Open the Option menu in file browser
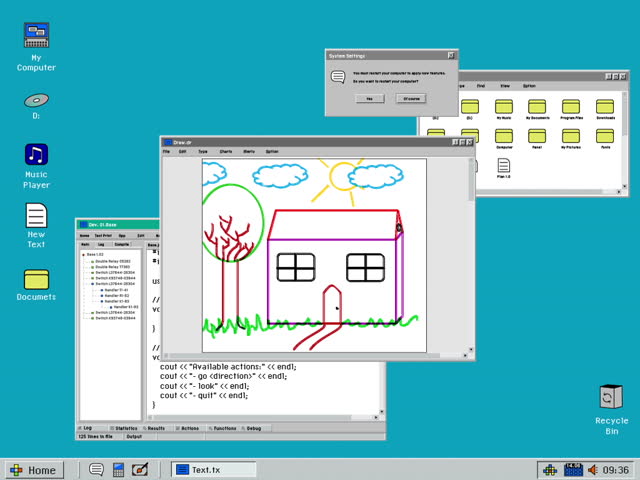 (529, 86)
